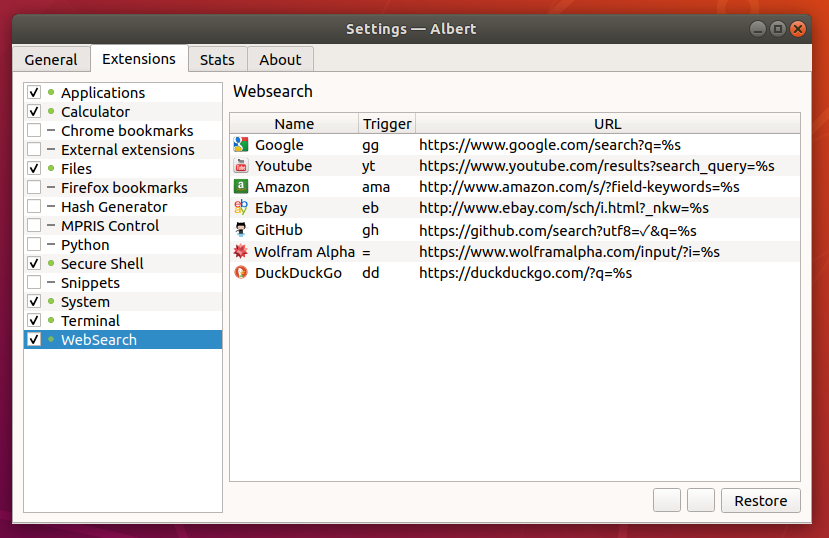
Task: Sort by the Trigger column header
Action: [x=387, y=124]
